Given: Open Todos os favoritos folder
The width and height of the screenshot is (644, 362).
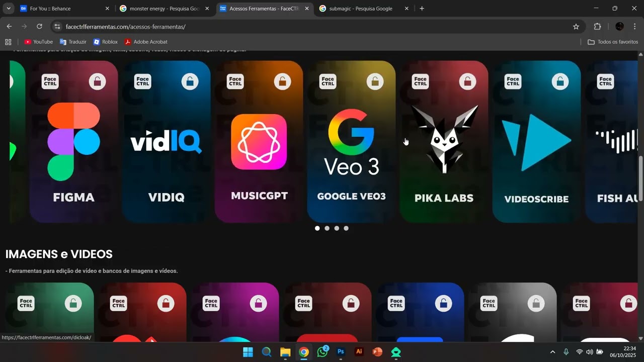Looking at the screenshot, I should [x=613, y=42].
